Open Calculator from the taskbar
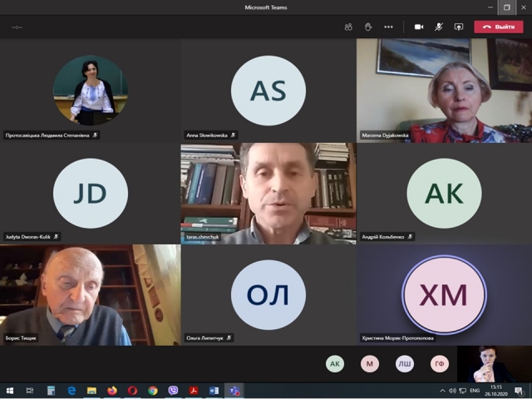Viewport: 532px width, 399px height. (x=51, y=391)
